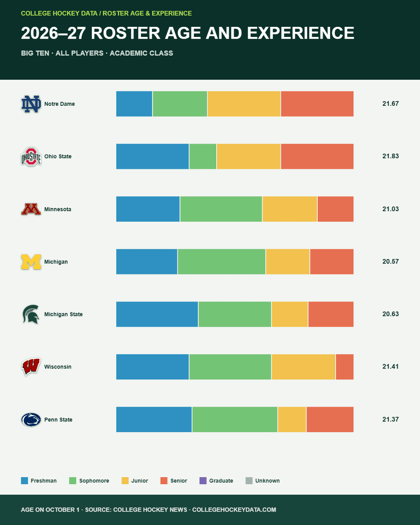Click the Michigan block M logo
The image size is (420, 525).
[31, 262]
